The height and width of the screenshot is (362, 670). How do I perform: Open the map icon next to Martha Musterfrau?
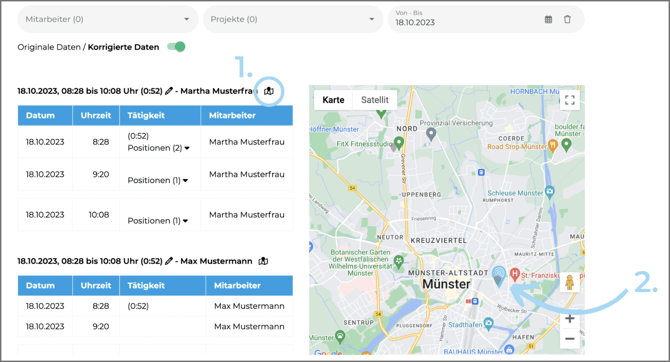tap(269, 91)
